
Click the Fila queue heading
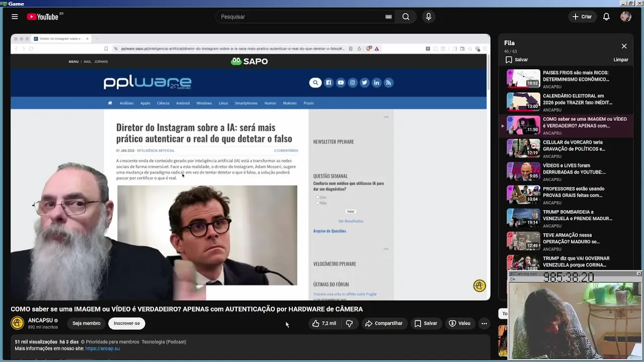pos(509,43)
